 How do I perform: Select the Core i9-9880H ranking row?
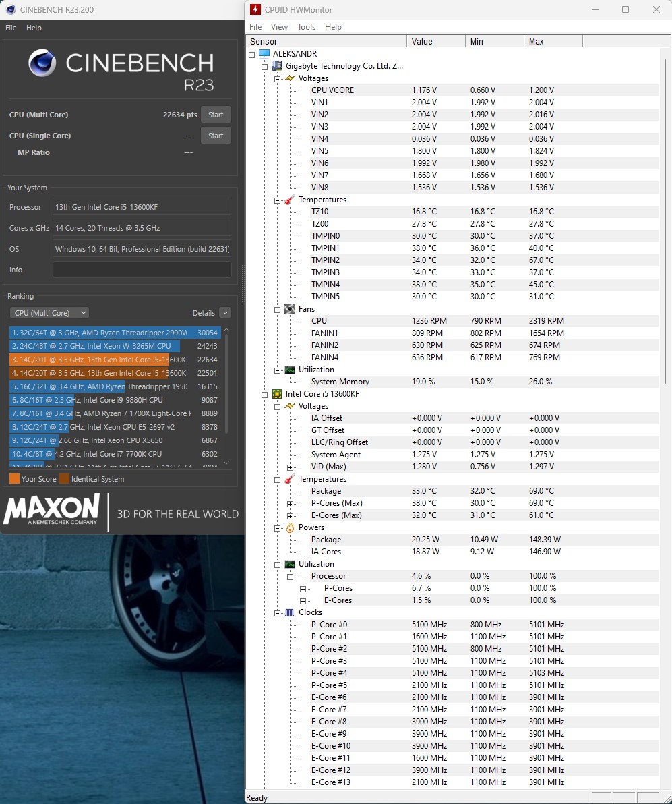click(115, 400)
